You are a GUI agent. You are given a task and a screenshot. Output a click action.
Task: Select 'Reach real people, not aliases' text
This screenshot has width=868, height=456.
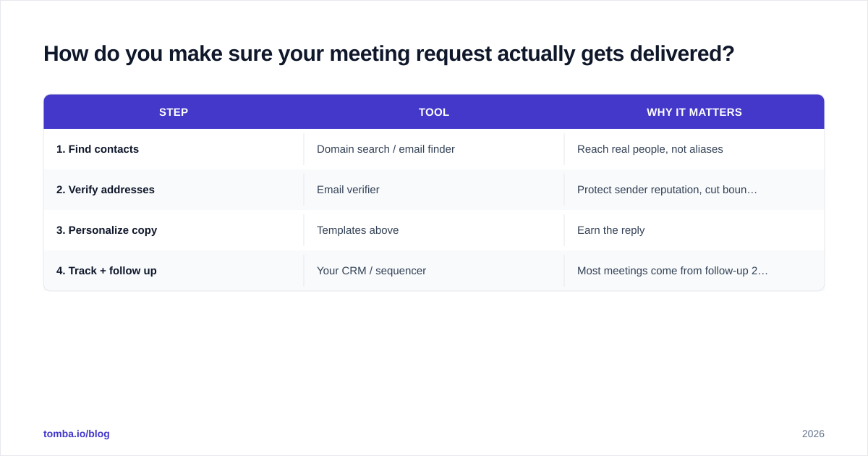[650, 149]
